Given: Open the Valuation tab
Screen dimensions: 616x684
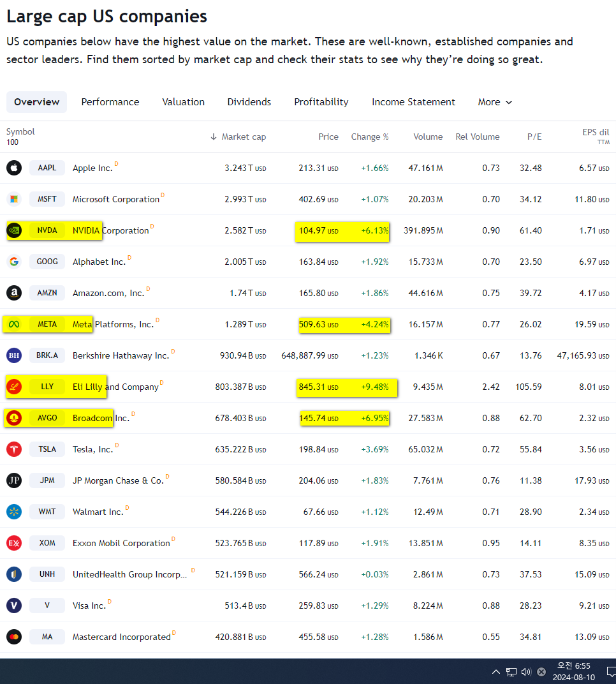Looking at the screenshot, I should (x=184, y=102).
